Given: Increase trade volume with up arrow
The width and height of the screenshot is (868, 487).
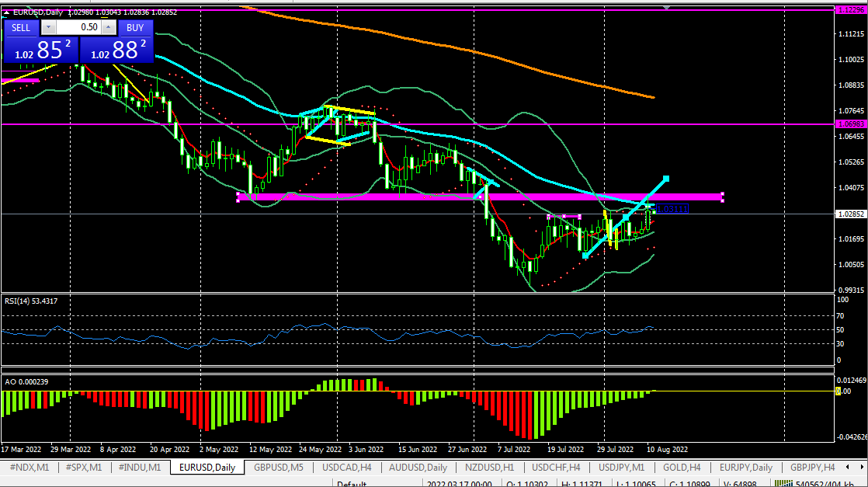Looking at the screenshot, I should click(x=109, y=27).
